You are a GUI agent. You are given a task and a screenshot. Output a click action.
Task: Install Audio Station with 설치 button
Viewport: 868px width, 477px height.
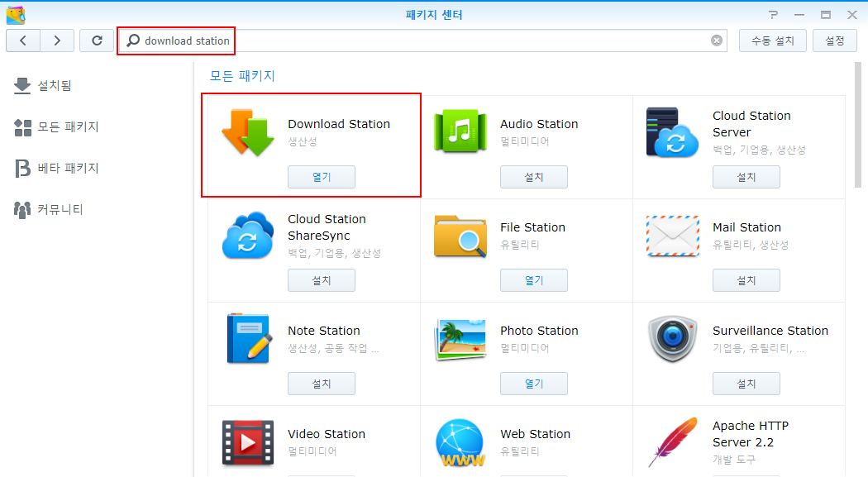pyautogui.click(x=534, y=177)
